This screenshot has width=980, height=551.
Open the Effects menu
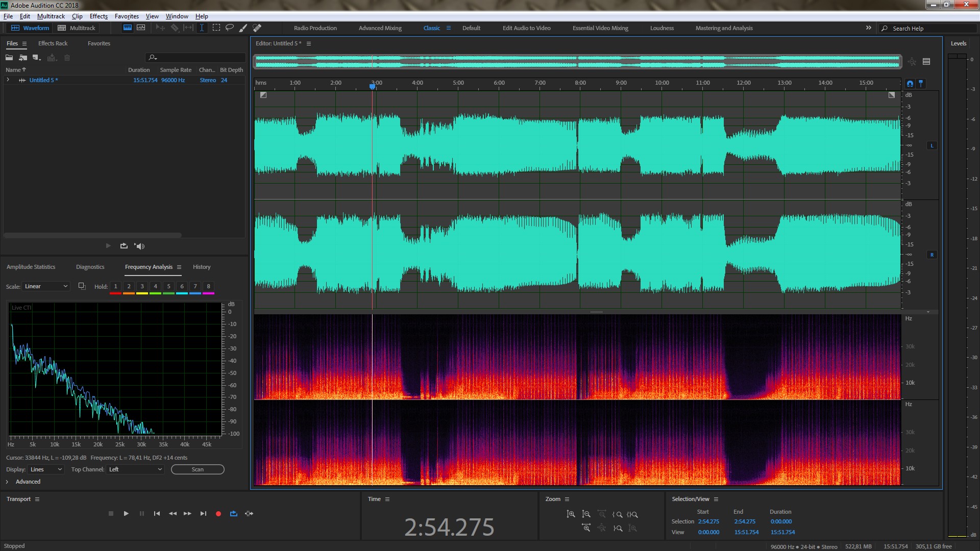point(99,16)
